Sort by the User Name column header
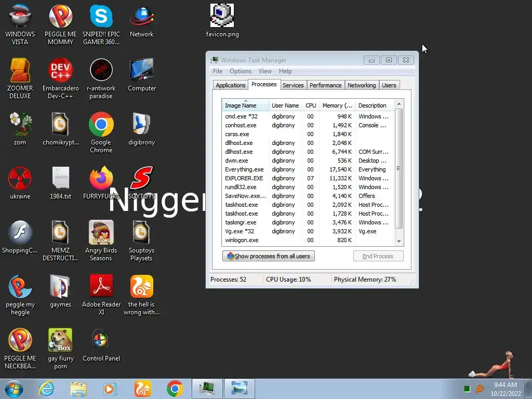This screenshot has height=399, width=532. tap(285, 105)
